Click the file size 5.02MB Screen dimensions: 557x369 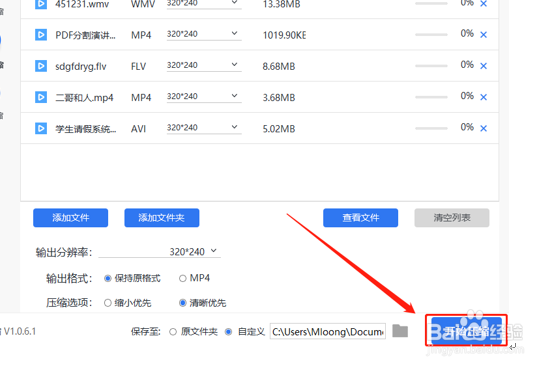click(x=279, y=129)
